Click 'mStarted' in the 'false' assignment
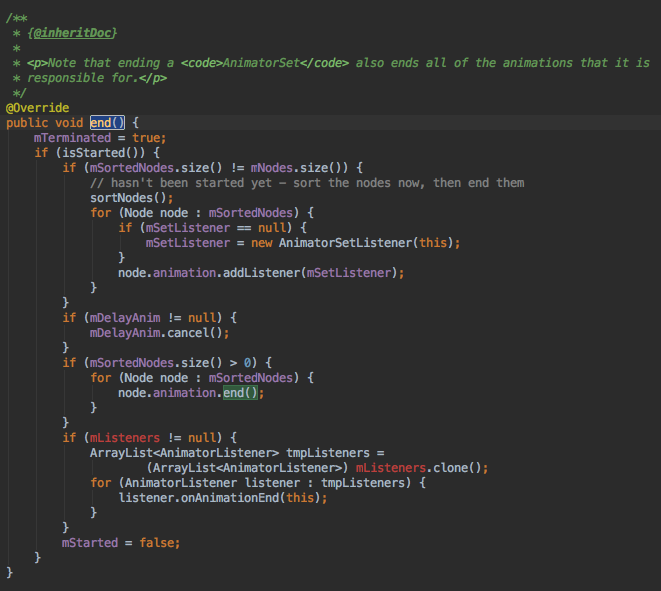Viewport: 661px width, 591px height. click(90, 543)
